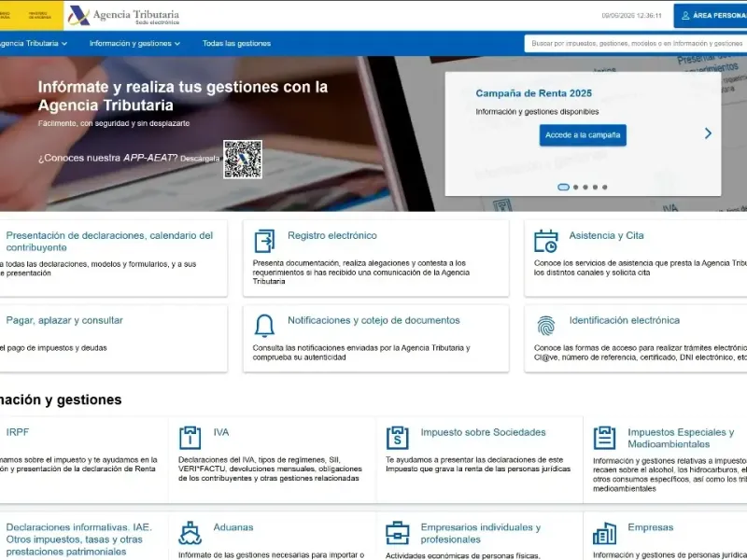Select the third carousel dot
This screenshot has width=747, height=560.
click(x=585, y=188)
